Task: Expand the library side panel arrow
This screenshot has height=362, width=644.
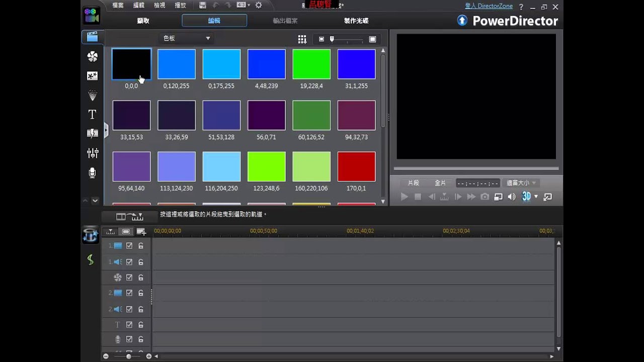Action: [106, 130]
